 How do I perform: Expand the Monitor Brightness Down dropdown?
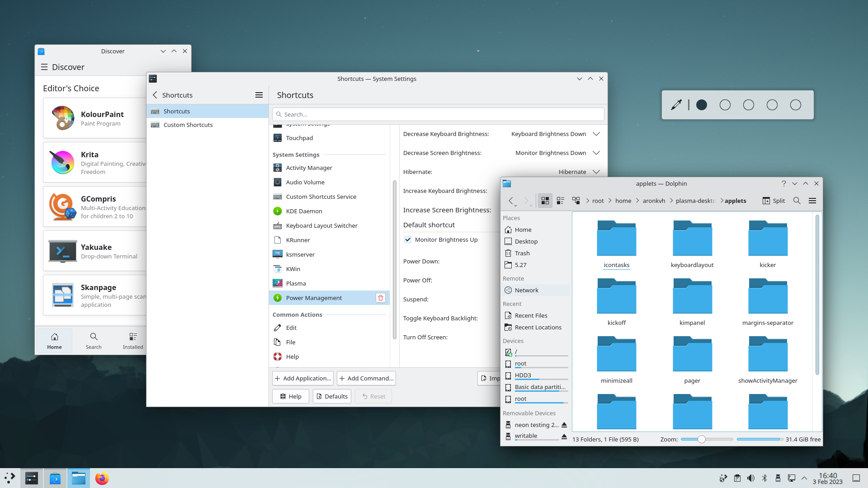click(595, 153)
